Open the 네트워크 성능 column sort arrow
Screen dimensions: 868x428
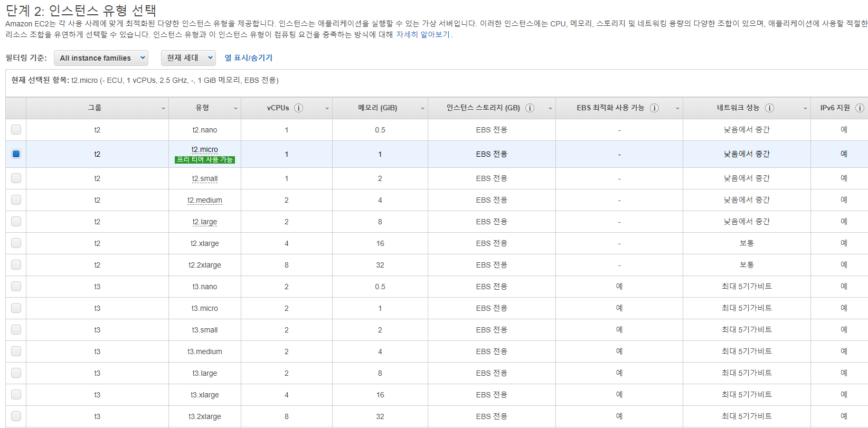805,108
